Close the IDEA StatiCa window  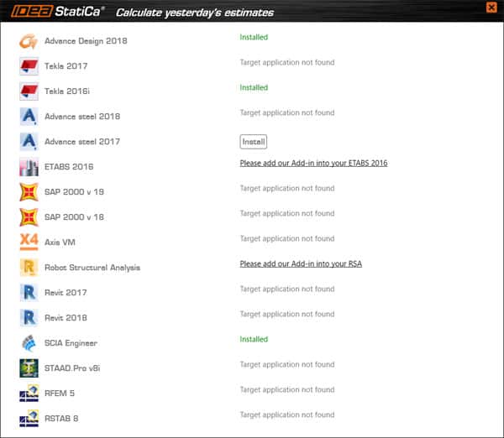tap(491, 8)
